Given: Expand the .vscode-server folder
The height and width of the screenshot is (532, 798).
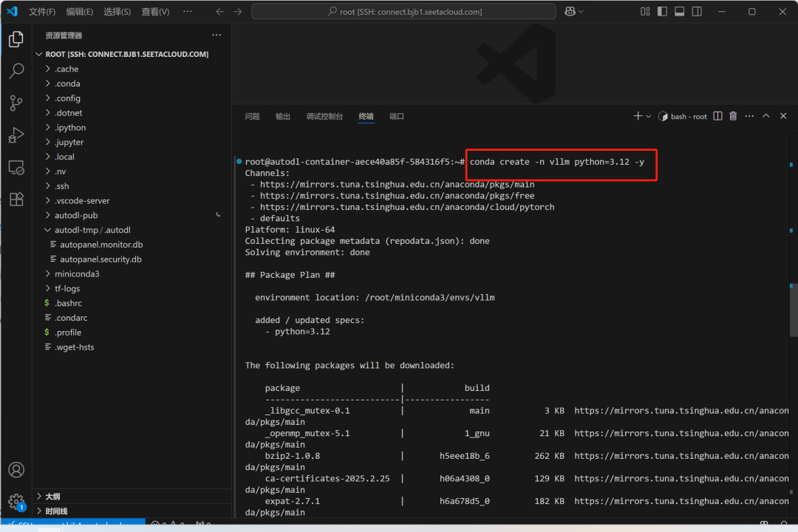Looking at the screenshot, I should tap(132, 200).
